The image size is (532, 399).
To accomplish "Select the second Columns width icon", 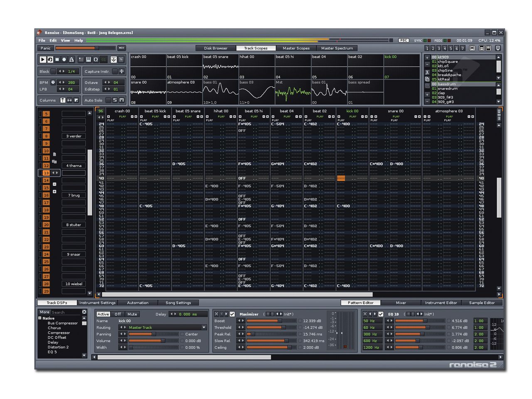I will point(69,100).
